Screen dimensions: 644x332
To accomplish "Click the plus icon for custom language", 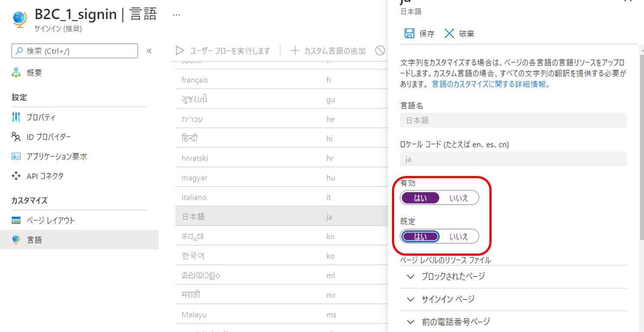I will tap(295, 51).
